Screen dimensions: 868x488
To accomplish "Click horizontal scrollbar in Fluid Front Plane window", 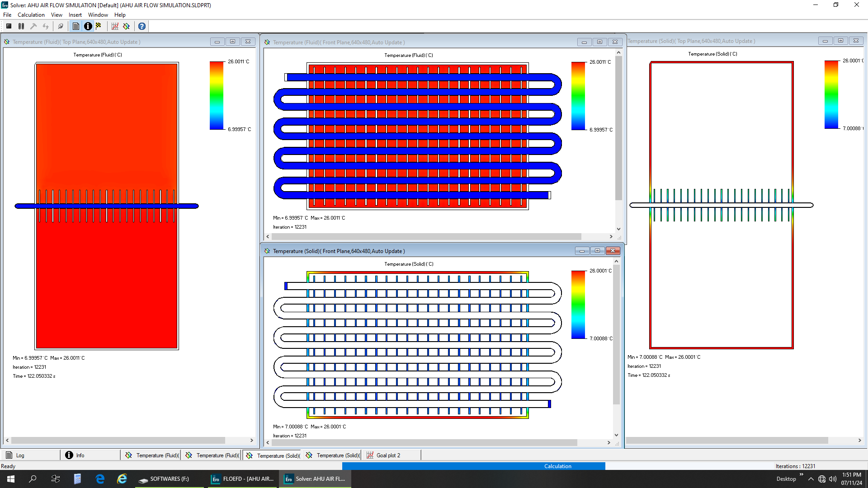I will (x=426, y=237).
